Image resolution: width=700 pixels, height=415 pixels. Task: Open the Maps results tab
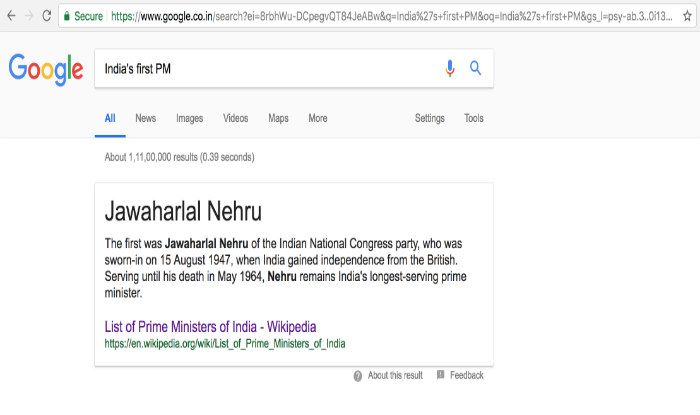(x=278, y=118)
